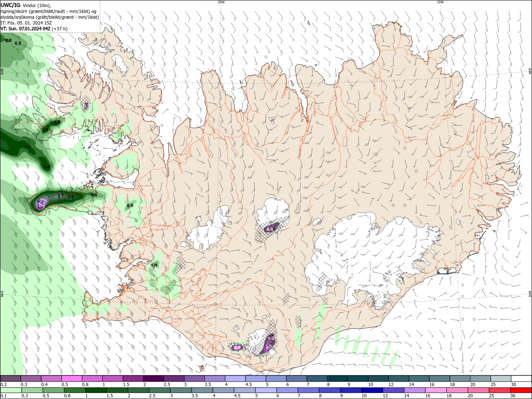Click the upper legend swatch starting at 0.2
The image size is (532, 399).
10,379
